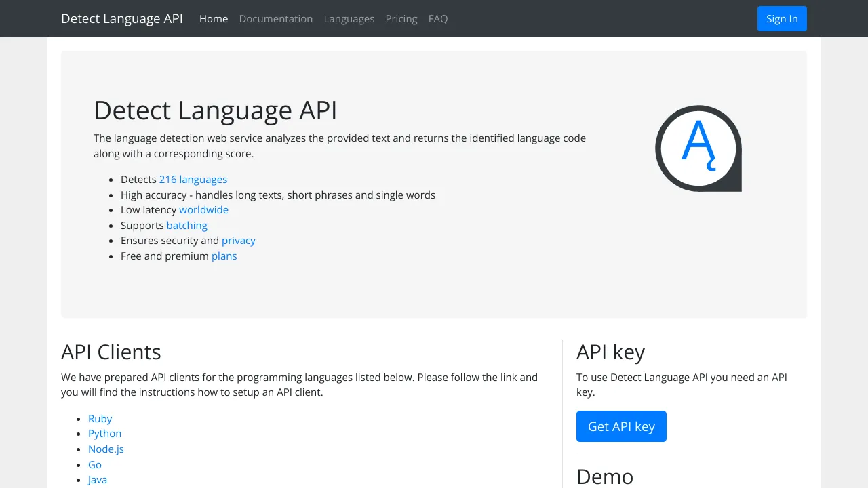This screenshot has width=868, height=488.
Task: Open the Documentation nav item
Action: pyautogui.click(x=276, y=19)
